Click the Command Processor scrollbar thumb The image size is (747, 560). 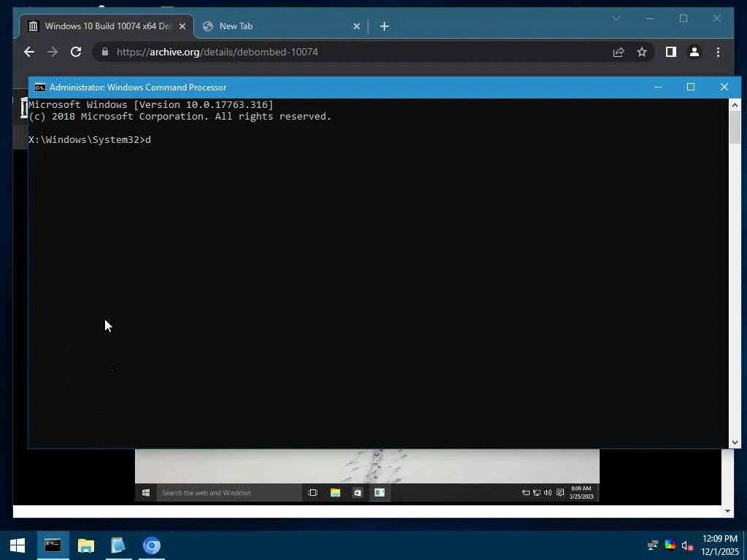click(735, 128)
